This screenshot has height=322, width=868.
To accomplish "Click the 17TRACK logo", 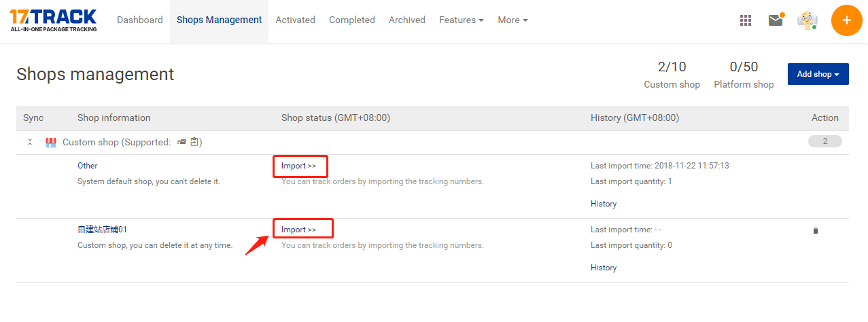I will pos(53,20).
